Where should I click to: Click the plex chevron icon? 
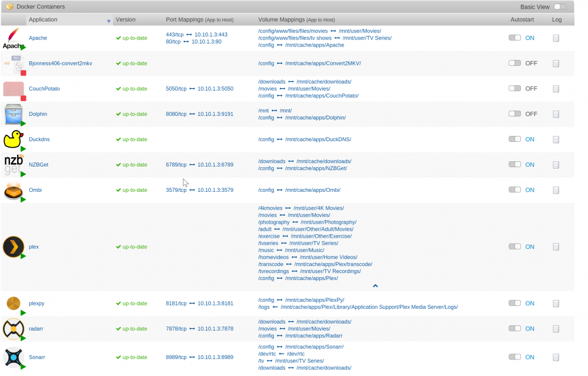(14, 247)
